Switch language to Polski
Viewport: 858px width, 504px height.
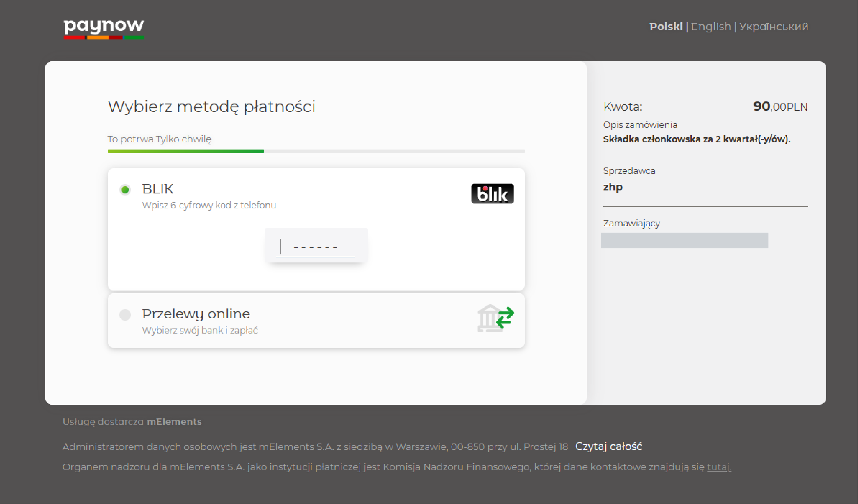(x=666, y=26)
